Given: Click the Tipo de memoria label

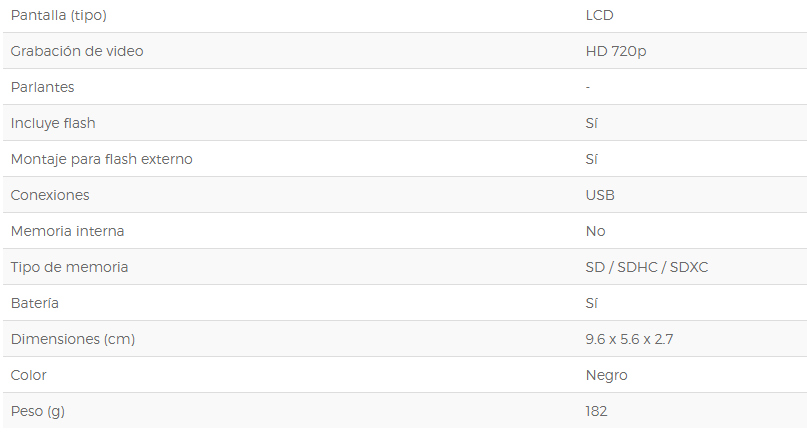Looking at the screenshot, I should pyautogui.click(x=69, y=267).
